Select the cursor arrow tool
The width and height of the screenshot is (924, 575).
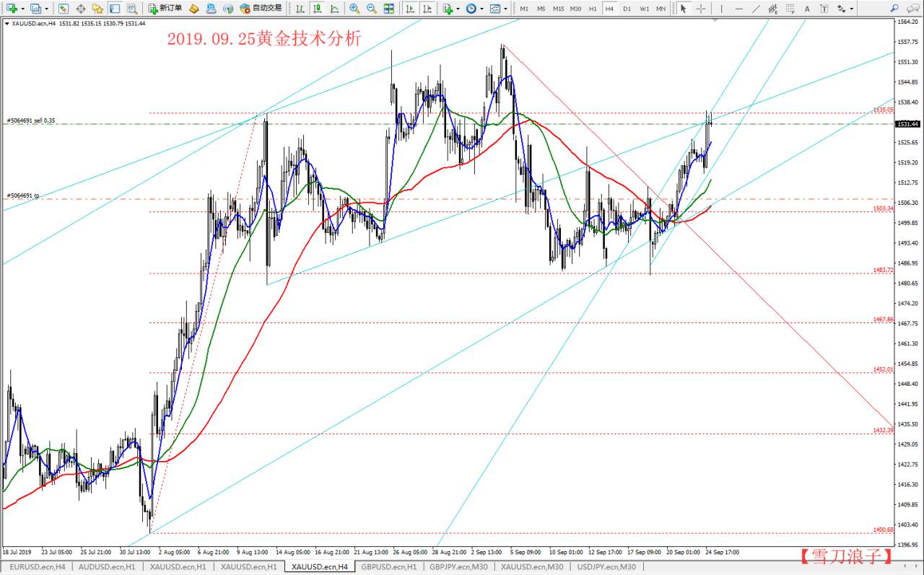pos(684,9)
